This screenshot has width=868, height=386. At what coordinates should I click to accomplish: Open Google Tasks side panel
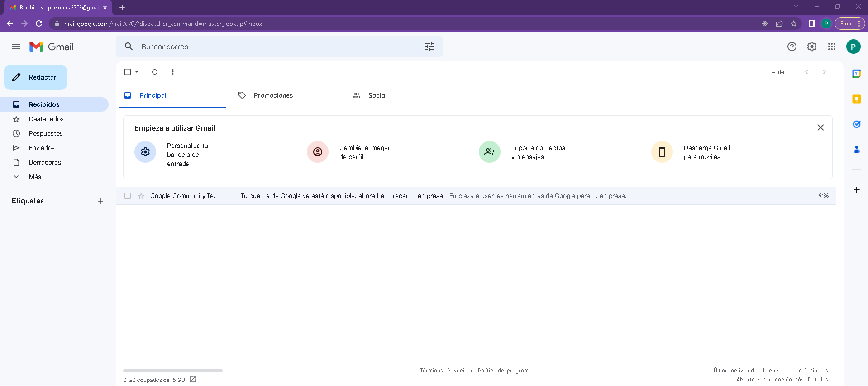tap(856, 124)
